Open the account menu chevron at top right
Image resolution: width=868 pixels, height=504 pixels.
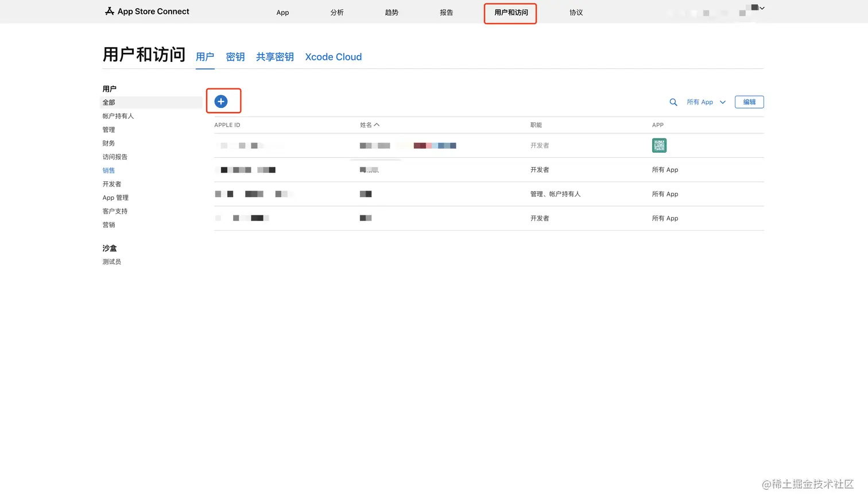(762, 8)
